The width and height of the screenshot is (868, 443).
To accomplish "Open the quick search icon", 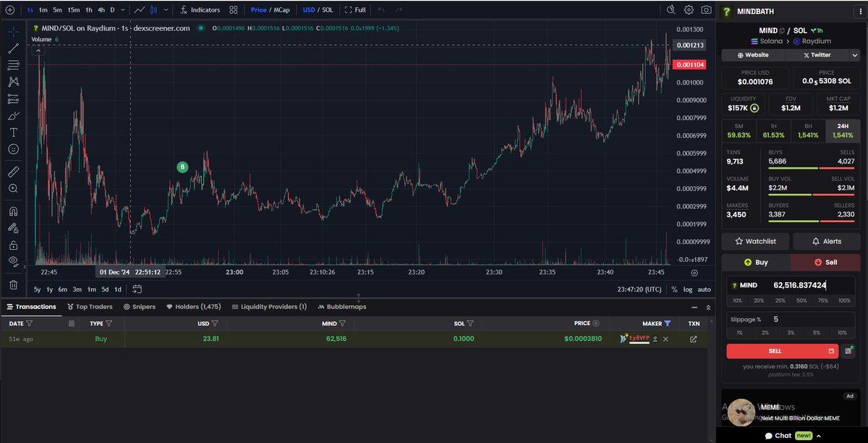I will (x=671, y=10).
